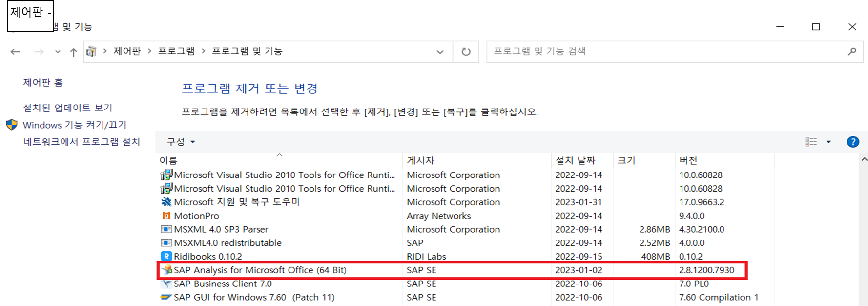Click the SAP Business Client icon

[x=166, y=284]
